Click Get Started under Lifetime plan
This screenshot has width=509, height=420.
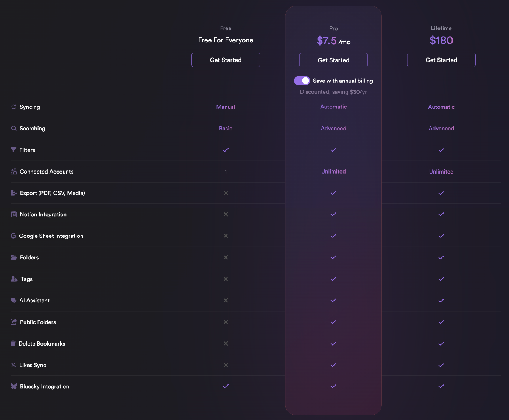click(x=441, y=60)
